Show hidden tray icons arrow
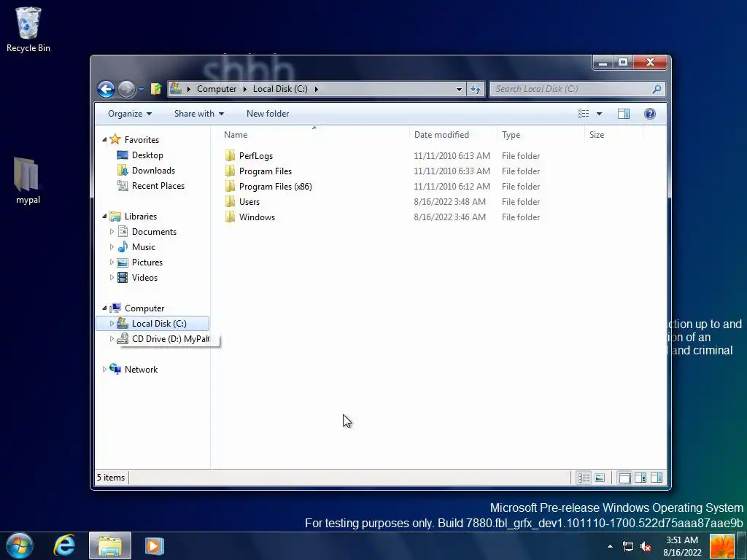 click(611, 546)
